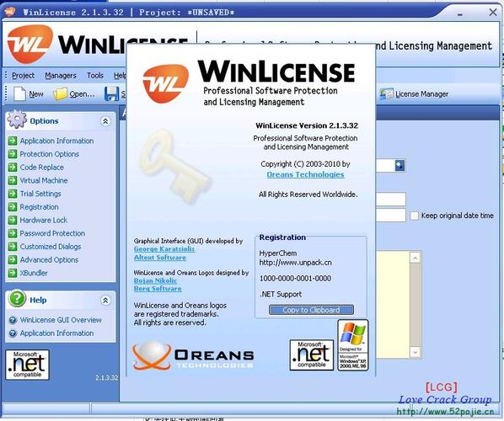Click the Microsoft .net compatible badge in sidebar
This screenshot has height=421, width=504.
click(x=27, y=365)
